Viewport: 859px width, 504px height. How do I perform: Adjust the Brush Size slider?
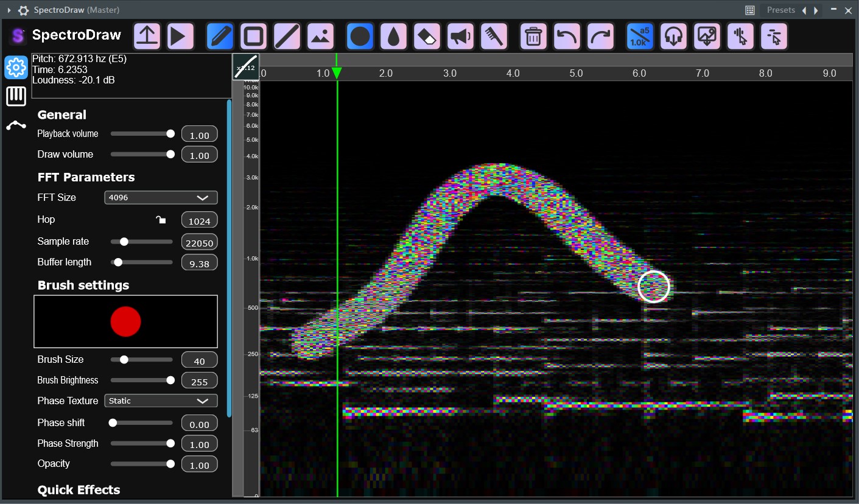[142, 360]
